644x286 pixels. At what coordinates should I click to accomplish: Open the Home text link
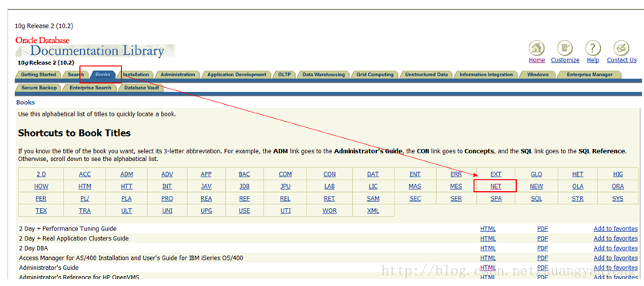pos(536,60)
